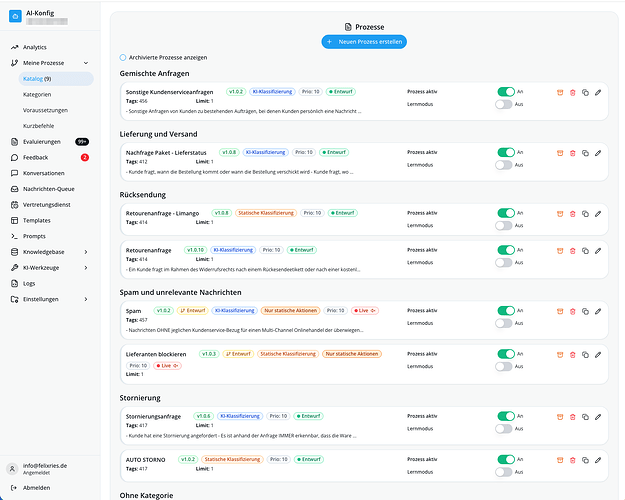Click v1.0.3 version badge on Lieferanten blockieren
The width and height of the screenshot is (625, 500).
(x=209, y=354)
